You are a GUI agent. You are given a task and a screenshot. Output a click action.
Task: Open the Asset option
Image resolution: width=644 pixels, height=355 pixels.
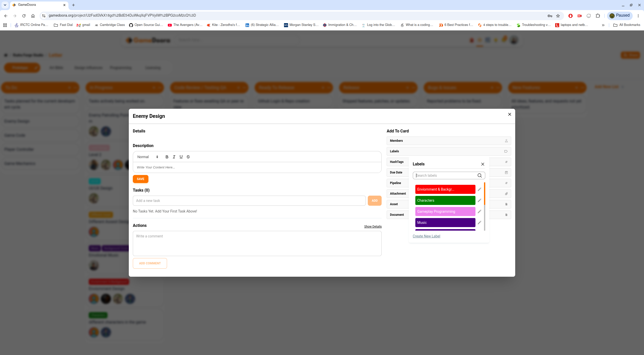(394, 204)
